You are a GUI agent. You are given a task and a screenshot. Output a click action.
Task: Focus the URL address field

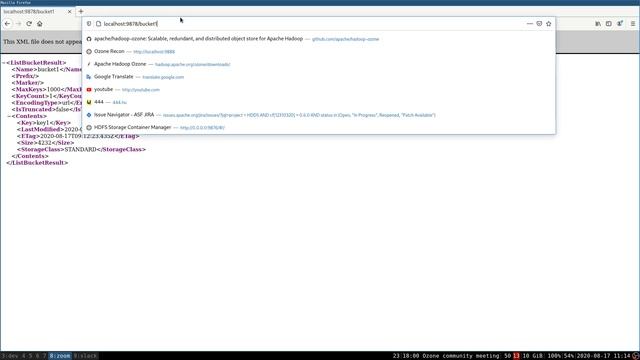pos(312,24)
